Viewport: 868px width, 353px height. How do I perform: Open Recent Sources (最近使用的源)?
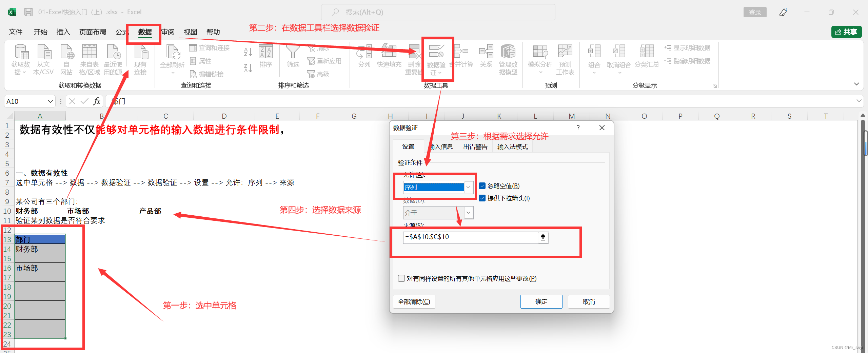pyautogui.click(x=113, y=59)
